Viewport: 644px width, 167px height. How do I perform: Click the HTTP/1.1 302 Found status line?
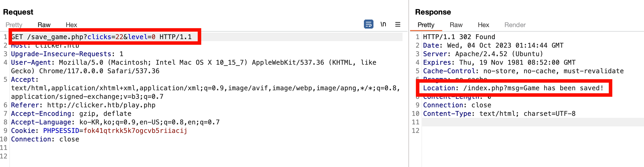click(459, 37)
